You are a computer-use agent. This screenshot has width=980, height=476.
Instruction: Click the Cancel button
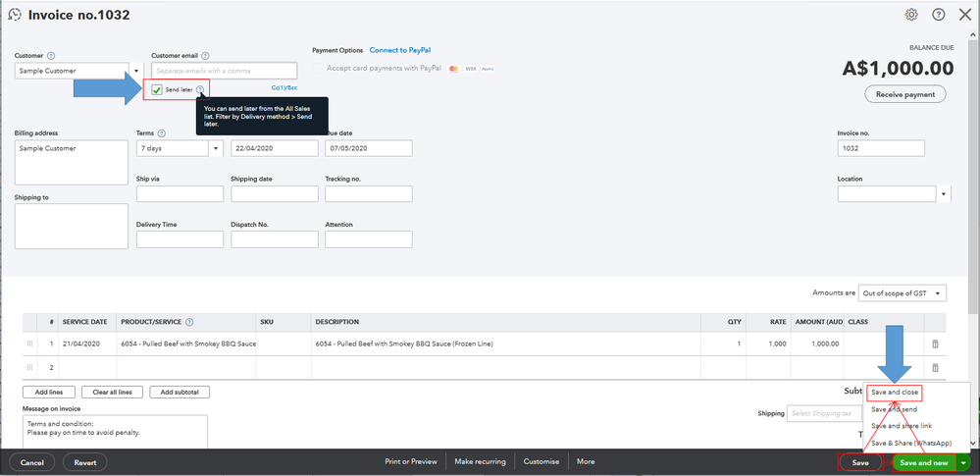pos(31,462)
